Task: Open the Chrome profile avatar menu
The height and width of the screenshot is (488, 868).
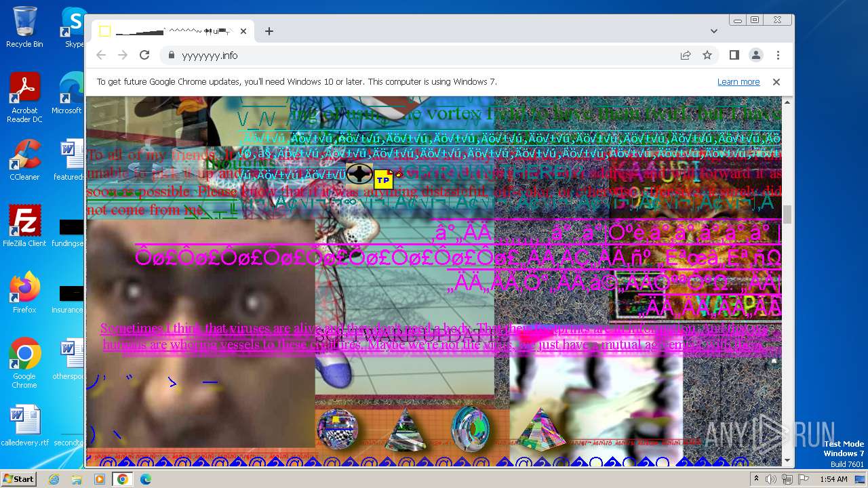Action: (756, 55)
